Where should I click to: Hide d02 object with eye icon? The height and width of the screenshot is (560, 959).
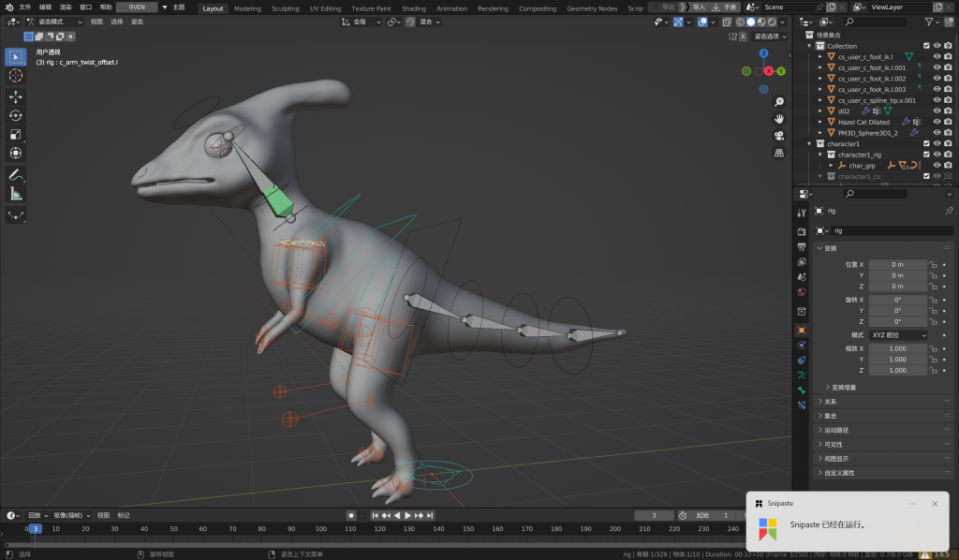(937, 111)
